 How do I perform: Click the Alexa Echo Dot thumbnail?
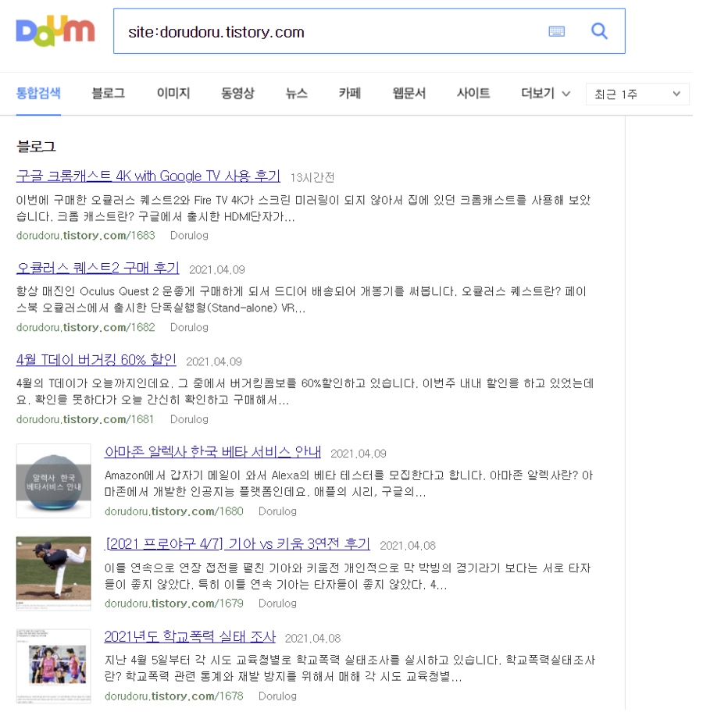[x=53, y=482]
